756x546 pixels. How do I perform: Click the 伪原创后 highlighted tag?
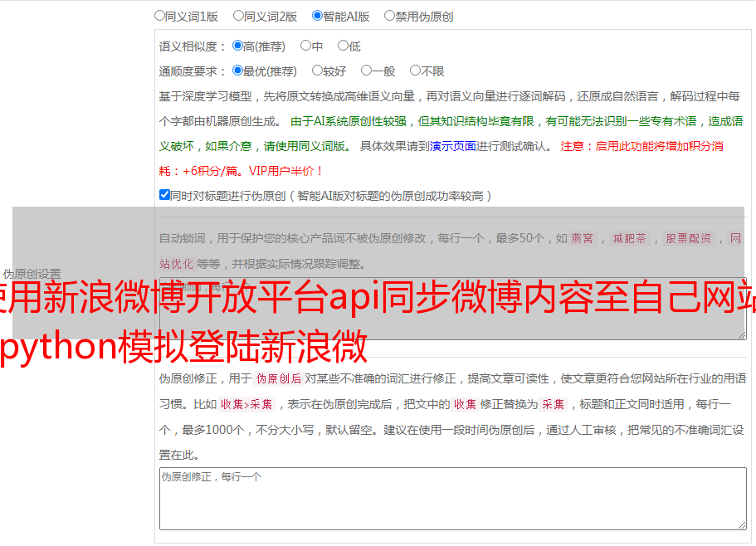pyautogui.click(x=279, y=378)
